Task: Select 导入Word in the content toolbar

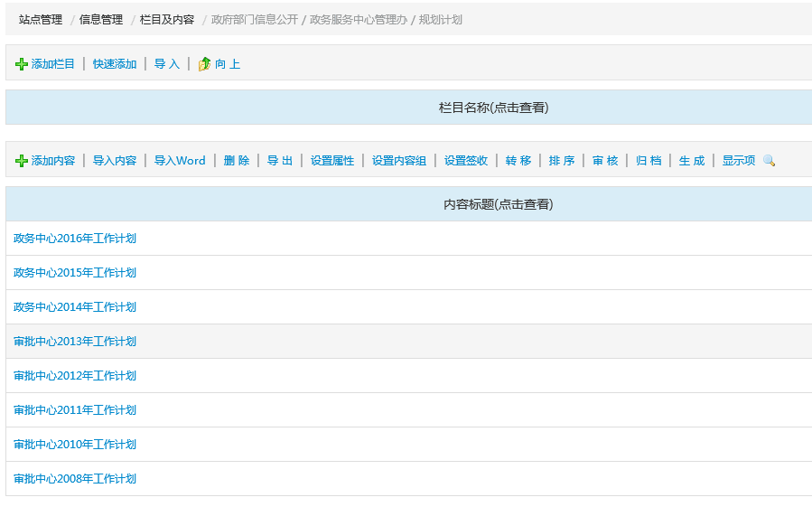Action: (180, 161)
